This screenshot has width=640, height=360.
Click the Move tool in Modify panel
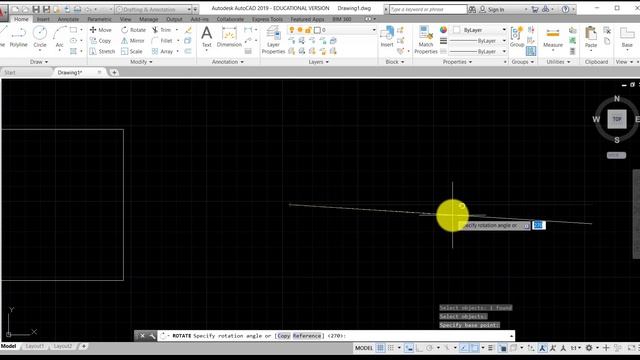pos(100,30)
